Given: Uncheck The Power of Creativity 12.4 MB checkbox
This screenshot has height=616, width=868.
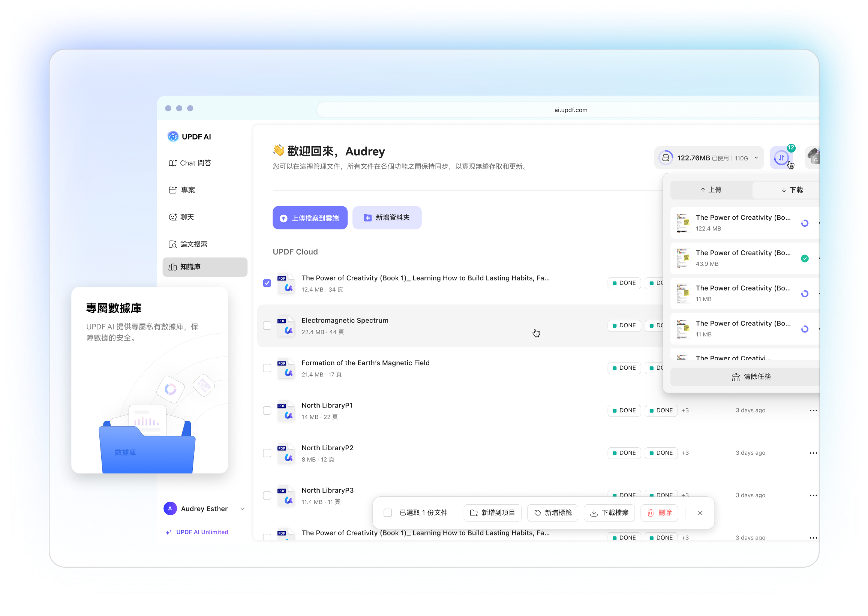Looking at the screenshot, I should (267, 283).
